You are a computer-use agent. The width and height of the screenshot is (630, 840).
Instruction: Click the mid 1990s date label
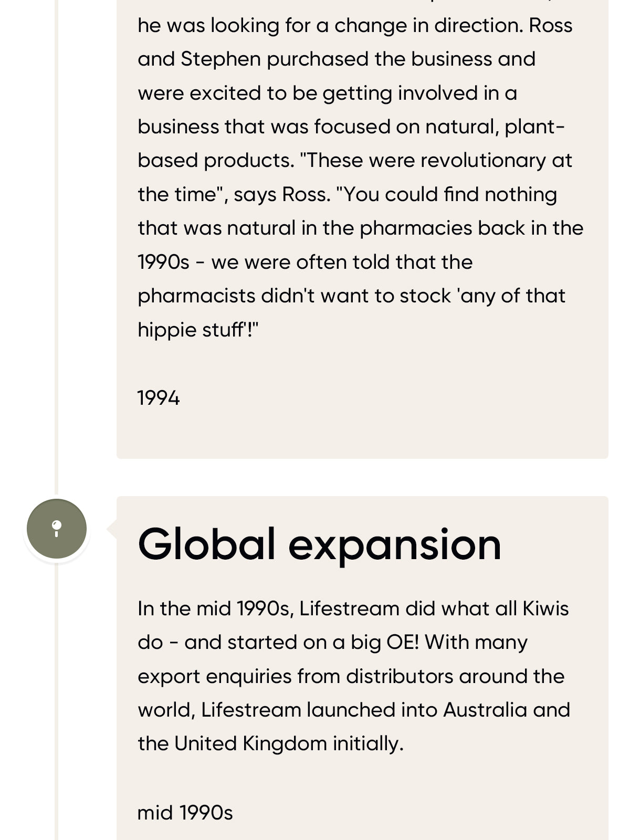coord(185,813)
